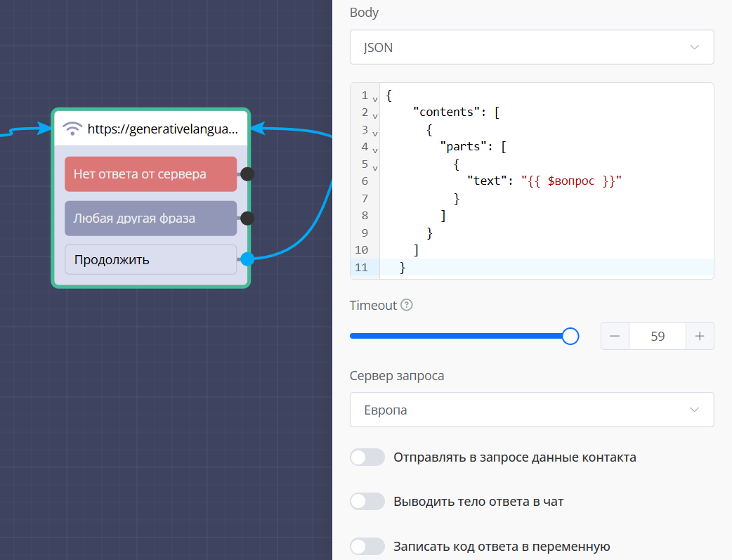The height and width of the screenshot is (560, 732).
Task: Click blue connector dot next to 'Продолжить'
Action: pyautogui.click(x=247, y=259)
